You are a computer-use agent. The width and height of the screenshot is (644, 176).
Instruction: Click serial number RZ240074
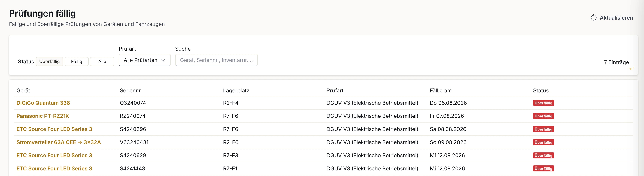point(132,116)
